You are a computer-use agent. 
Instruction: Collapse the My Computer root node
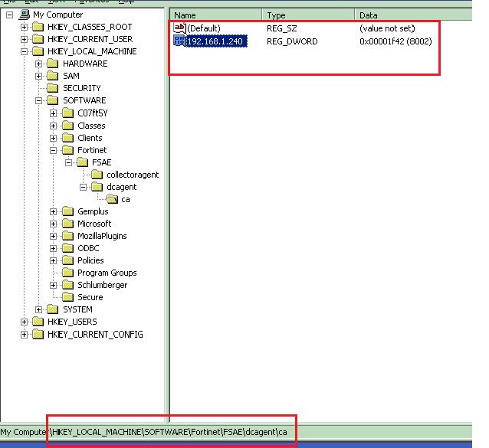point(10,15)
